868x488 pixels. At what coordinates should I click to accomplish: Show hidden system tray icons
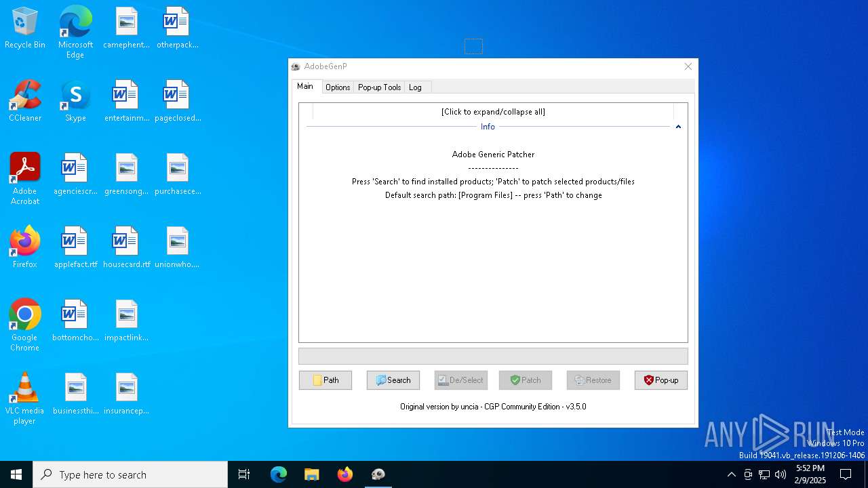pos(731,474)
